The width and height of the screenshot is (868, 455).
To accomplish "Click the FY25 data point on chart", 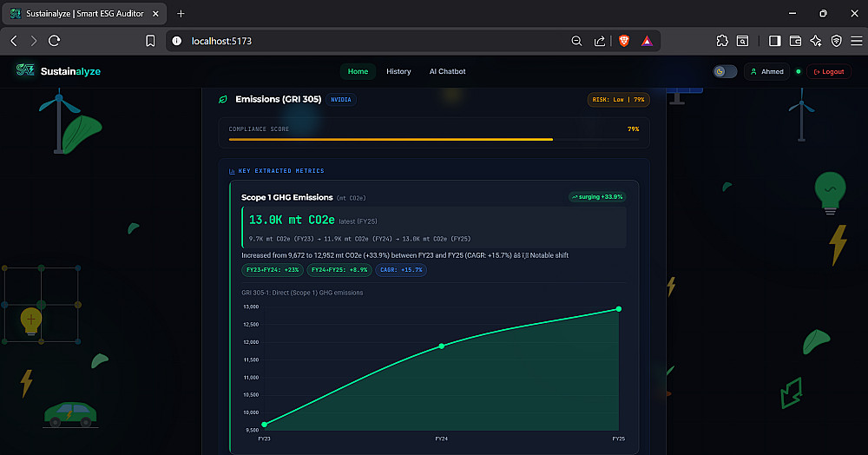I will click(x=618, y=309).
